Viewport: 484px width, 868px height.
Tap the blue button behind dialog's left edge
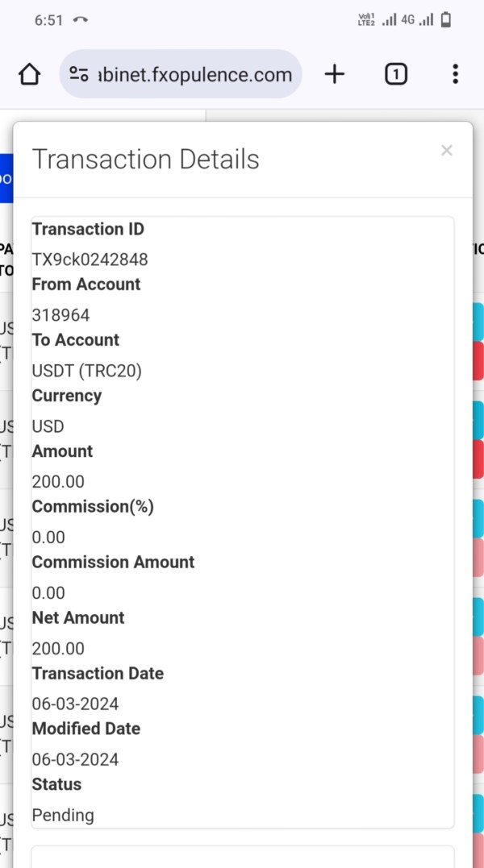coord(6,177)
